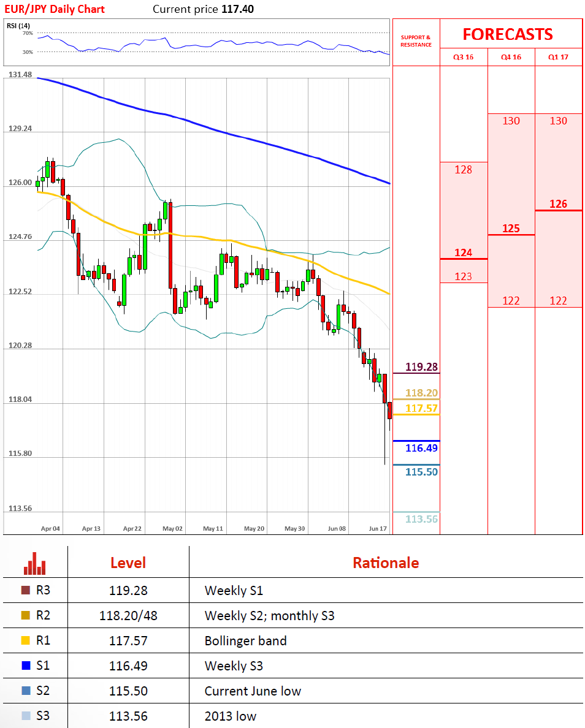This screenshot has height=728, width=585.
Task: Select the Q4 16 forecast column header
Action: click(x=511, y=57)
